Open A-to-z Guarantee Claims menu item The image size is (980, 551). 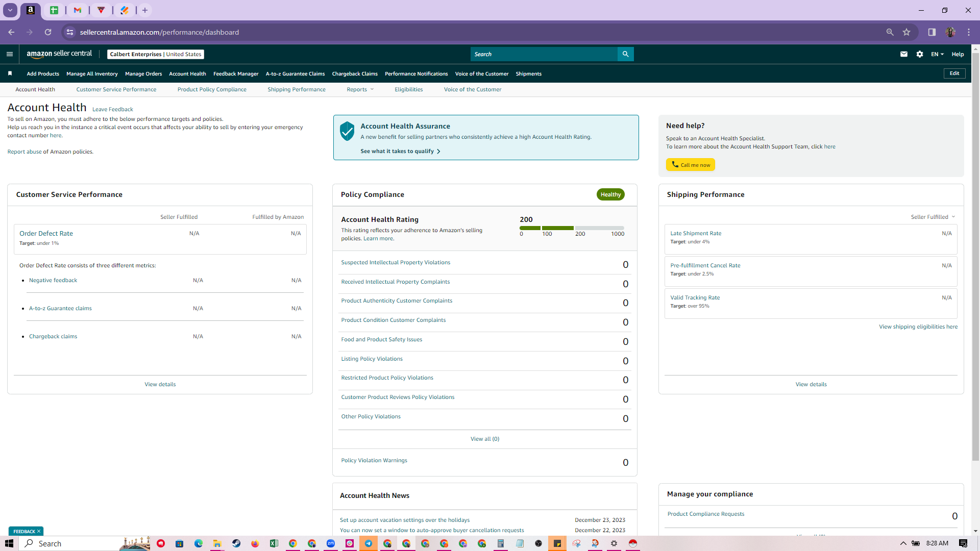tap(295, 74)
